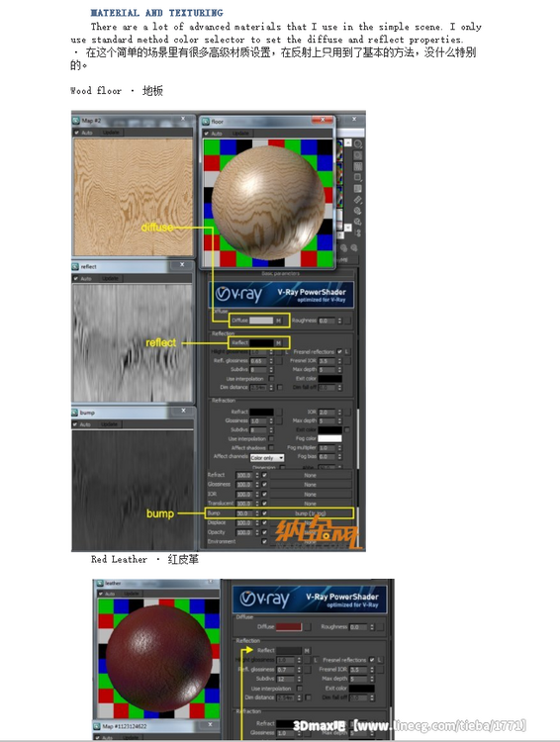Click floor Reflection Exit color swatch

tap(329, 379)
